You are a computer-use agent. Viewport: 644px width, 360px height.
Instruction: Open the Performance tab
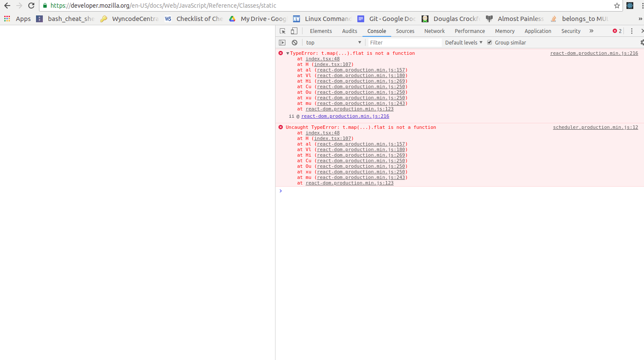pyautogui.click(x=470, y=31)
